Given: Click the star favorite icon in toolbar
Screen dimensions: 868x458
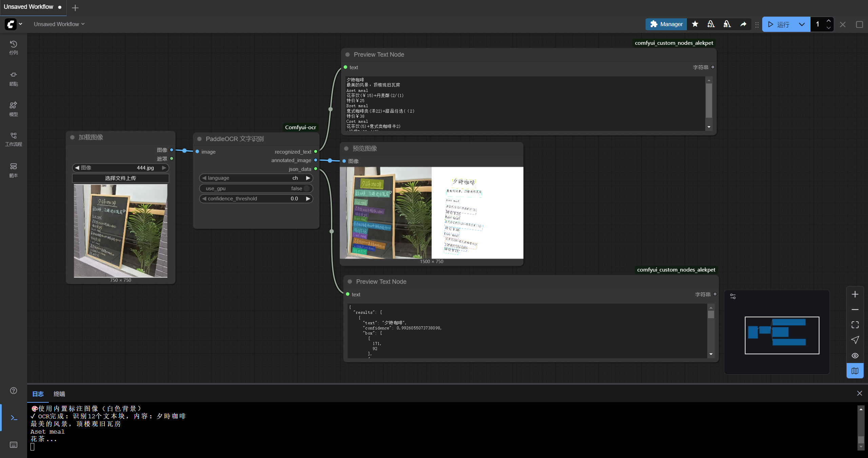Looking at the screenshot, I should 695,24.
